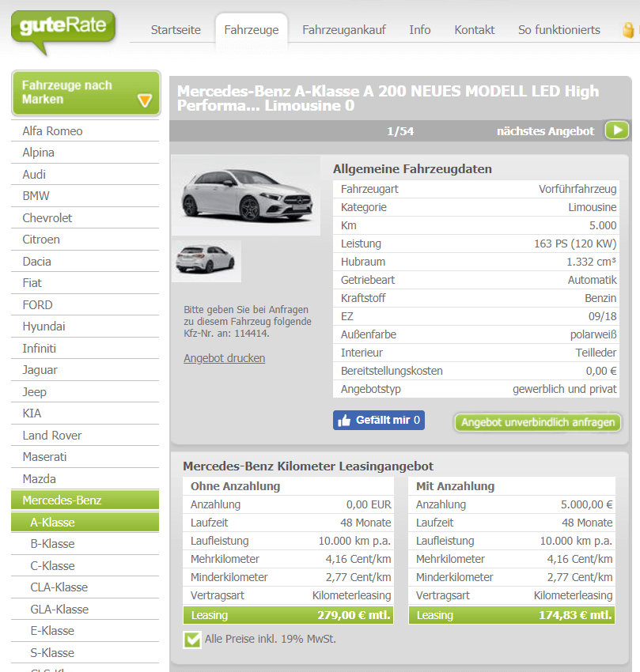640x672 pixels.
Task: Select Dacia brand
Action: (85, 262)
